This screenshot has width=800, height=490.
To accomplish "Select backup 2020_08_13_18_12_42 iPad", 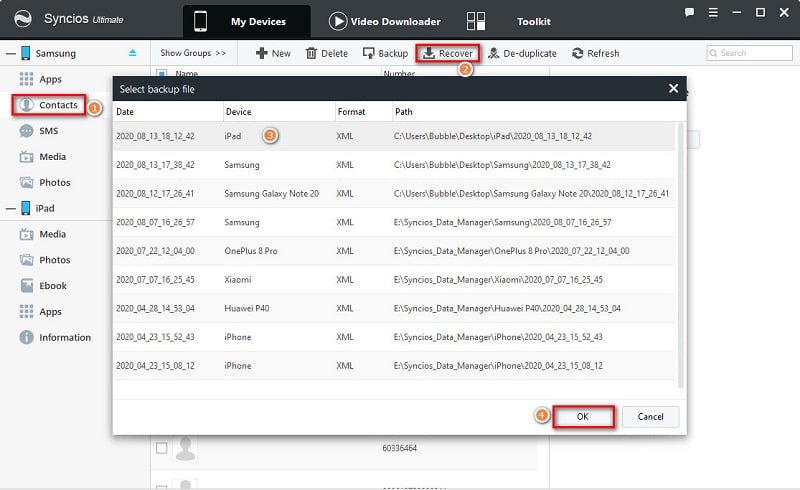I will pos(394,136).
